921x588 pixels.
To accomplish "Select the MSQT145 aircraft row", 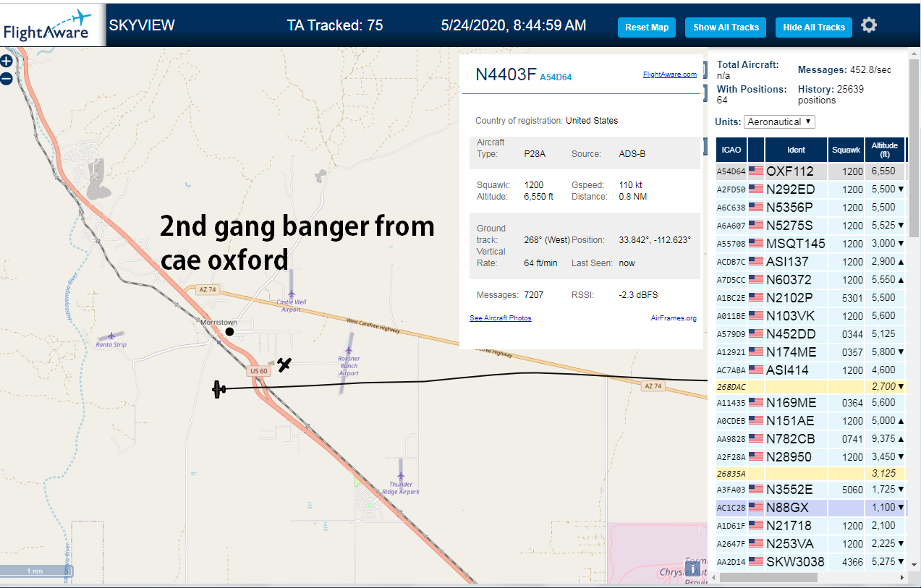I will coord(811,244).
